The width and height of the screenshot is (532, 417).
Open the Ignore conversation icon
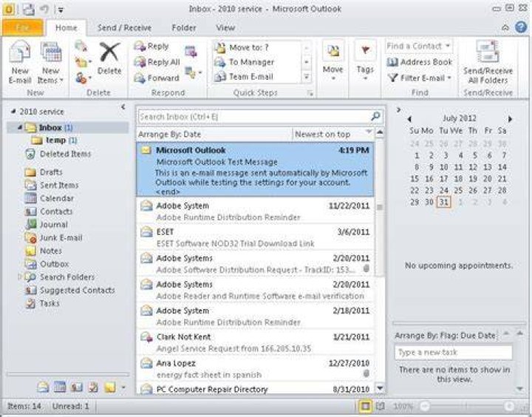tap(81, 46)
